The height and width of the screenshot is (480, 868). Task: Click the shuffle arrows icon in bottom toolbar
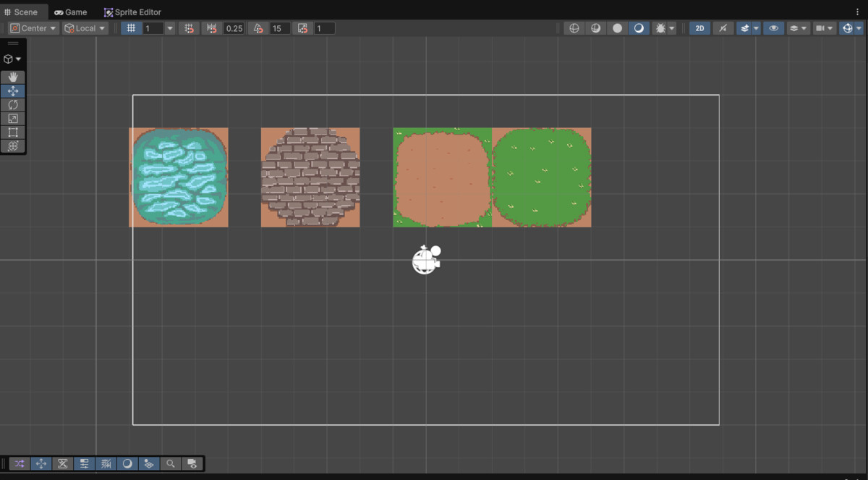(x=20, y=463)
